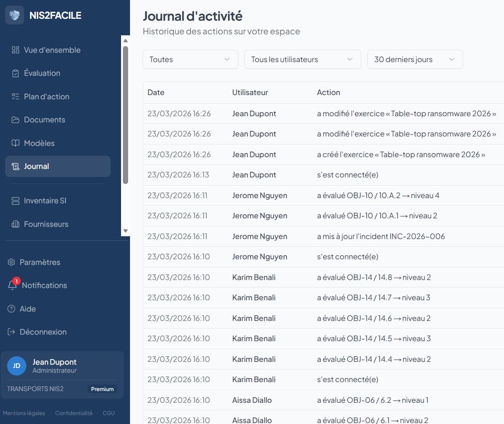Viewport: 504px width, 424px height.
Task: Expand the 30 derniers jours dropdown
Action: coord(415,59)
